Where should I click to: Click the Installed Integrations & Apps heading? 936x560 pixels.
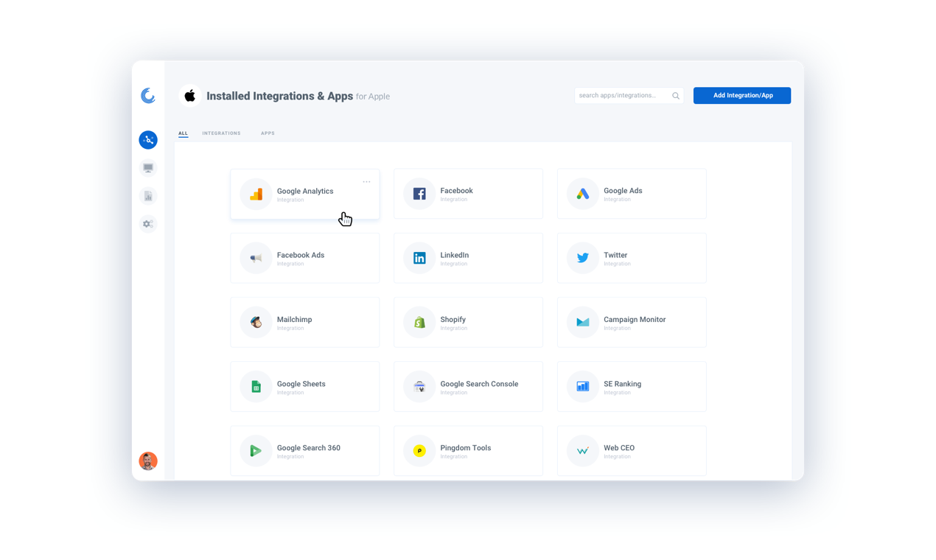tap(279, 96)
